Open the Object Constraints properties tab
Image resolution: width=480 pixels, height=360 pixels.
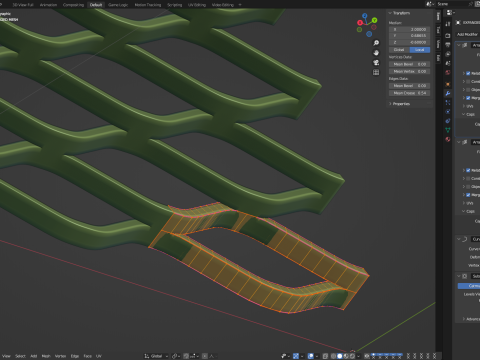tap(448, 121)
